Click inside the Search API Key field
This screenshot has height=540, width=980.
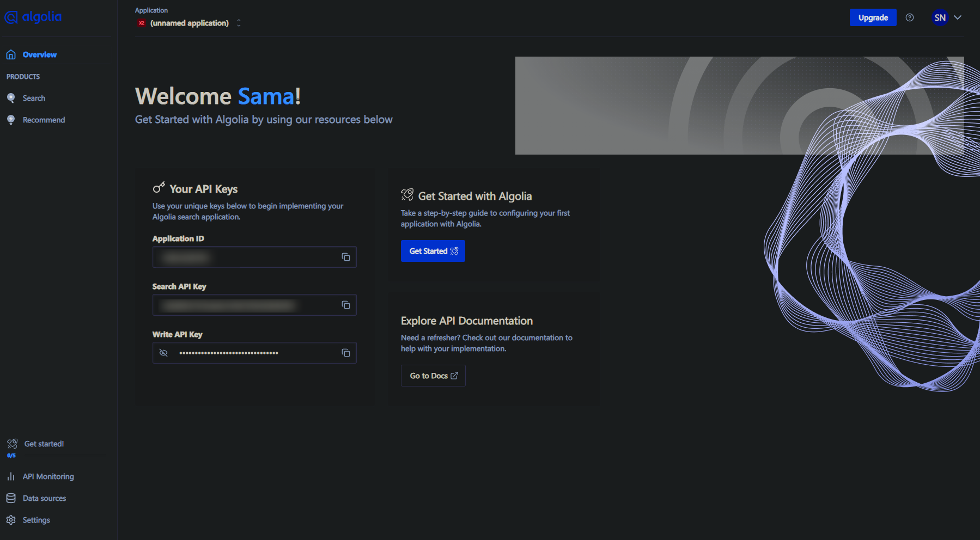coord(245,305)
